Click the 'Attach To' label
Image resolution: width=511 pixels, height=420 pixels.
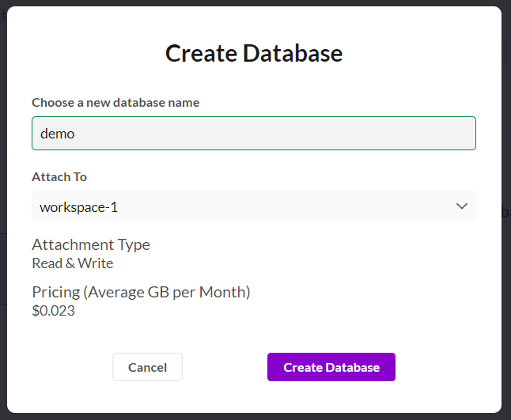coord(59,176)
